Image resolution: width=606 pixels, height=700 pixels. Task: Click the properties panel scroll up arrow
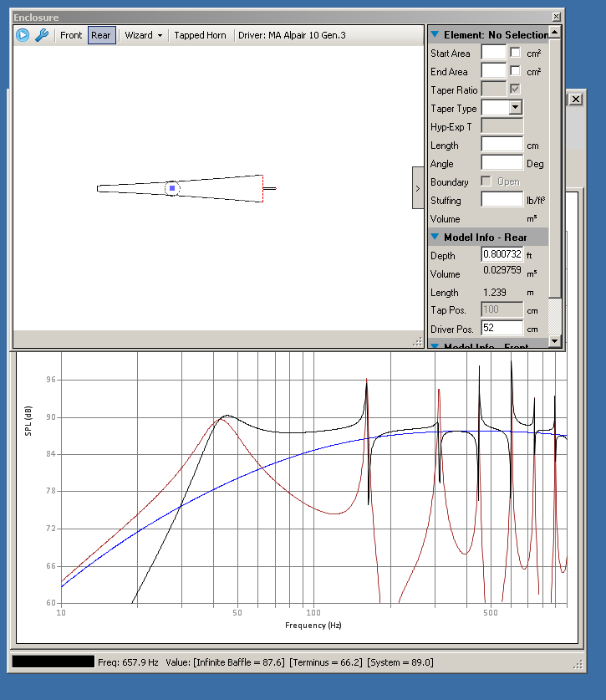pyautogui.click(x=555, y=32)
